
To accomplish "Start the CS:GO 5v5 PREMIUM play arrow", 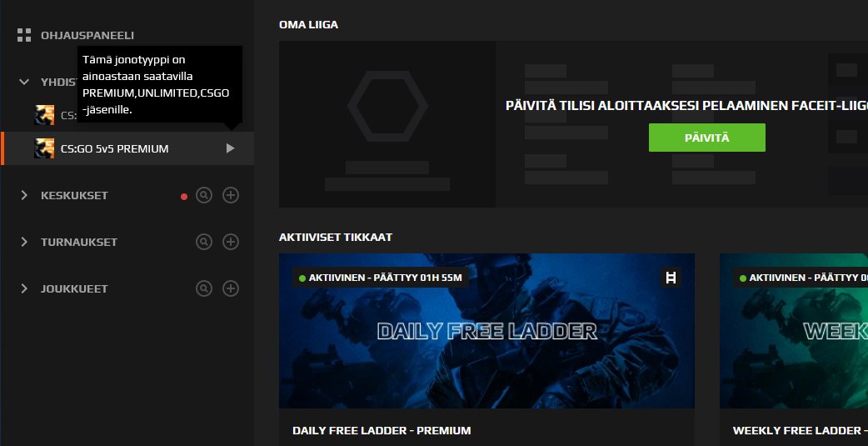I will [230, 148].
